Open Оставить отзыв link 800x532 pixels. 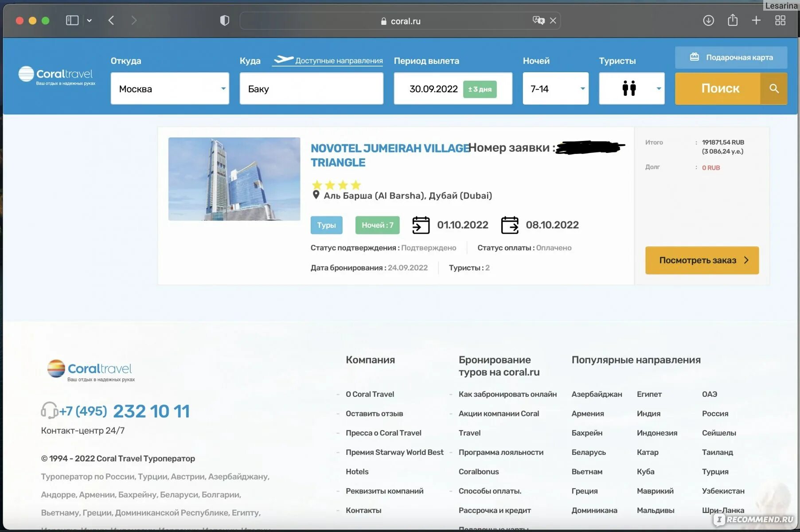tap(374, 414)
